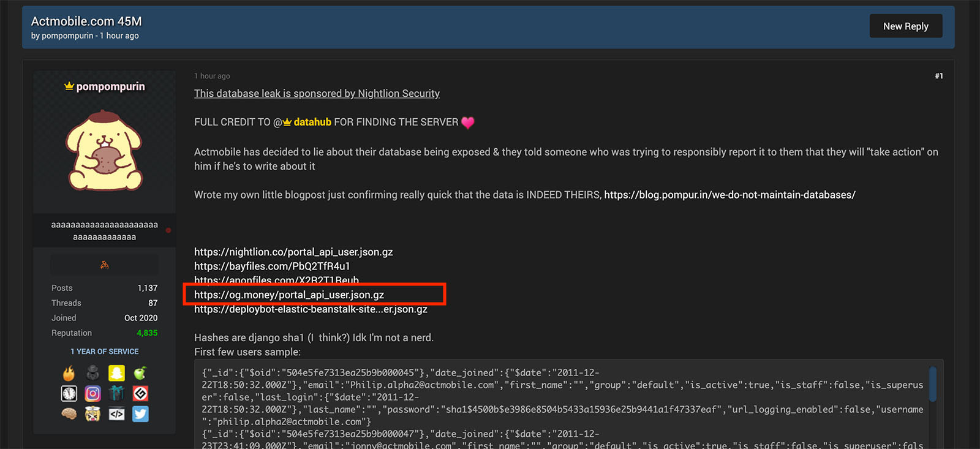Open the anonfiles.com download link

tap(276, 280)
